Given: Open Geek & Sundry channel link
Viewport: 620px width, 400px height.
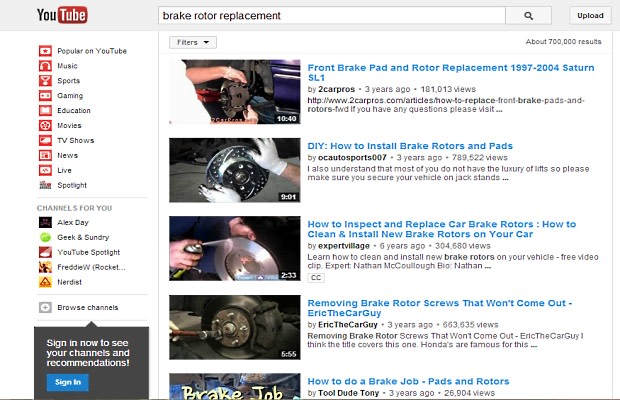Looking at the screenshot, I should pos(83,237).
